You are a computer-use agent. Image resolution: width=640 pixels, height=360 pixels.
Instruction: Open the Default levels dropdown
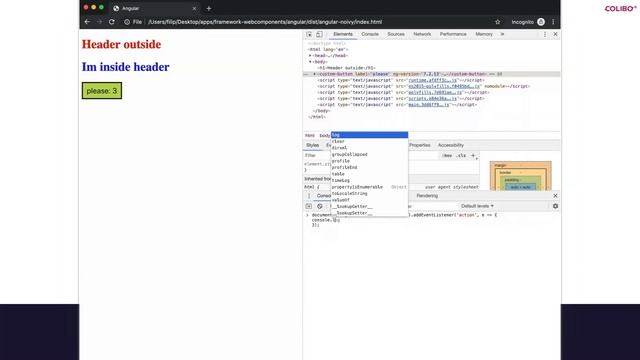[x=477, y=206]
